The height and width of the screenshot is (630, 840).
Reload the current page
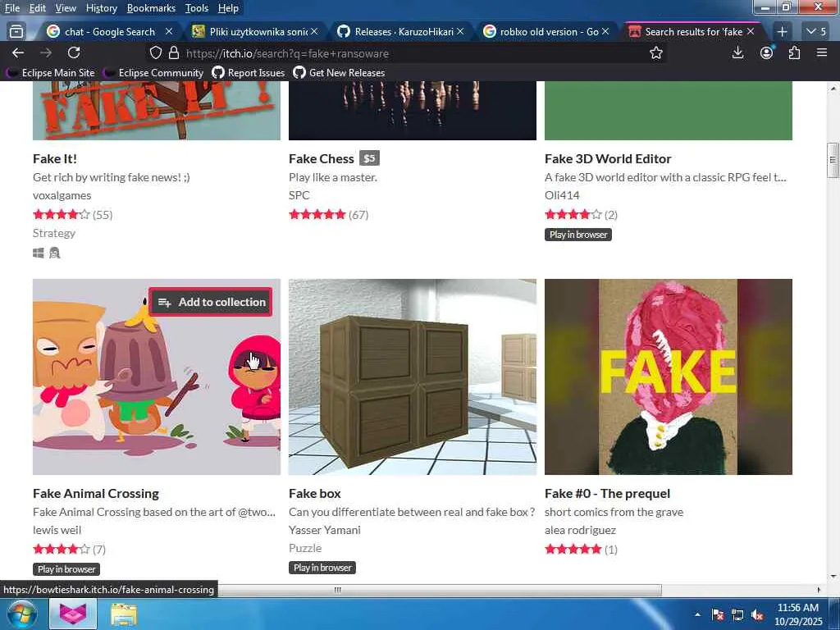pyautogui.click(x=74, y=52)
